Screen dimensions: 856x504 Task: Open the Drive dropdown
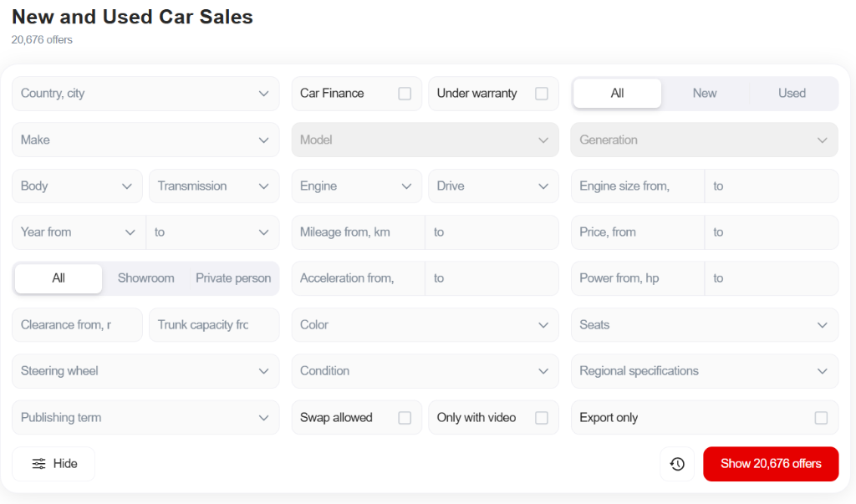(493, 186)
